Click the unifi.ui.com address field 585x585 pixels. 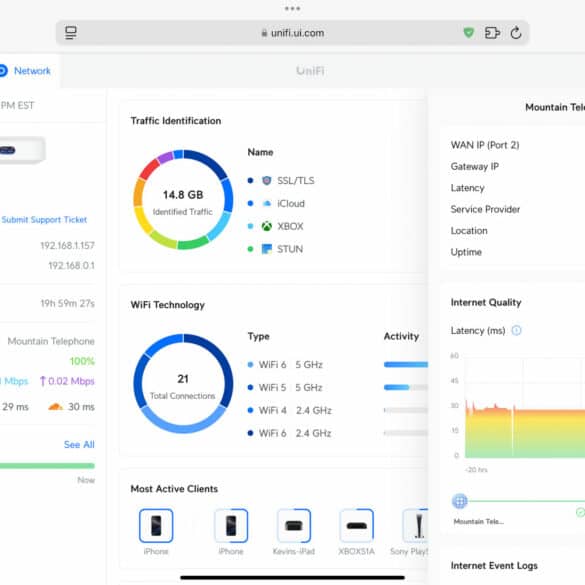pyautogui.click(x=292, y=33)
